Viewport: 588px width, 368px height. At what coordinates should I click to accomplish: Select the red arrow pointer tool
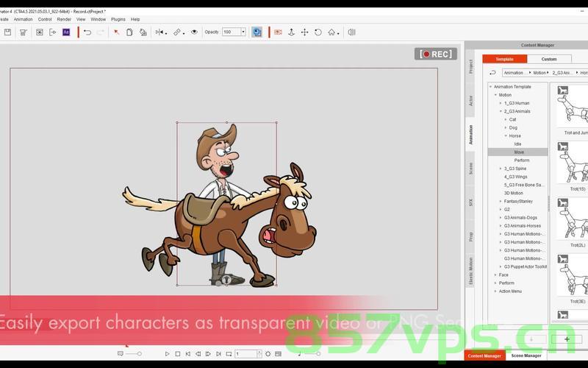[x=116, y=32]
